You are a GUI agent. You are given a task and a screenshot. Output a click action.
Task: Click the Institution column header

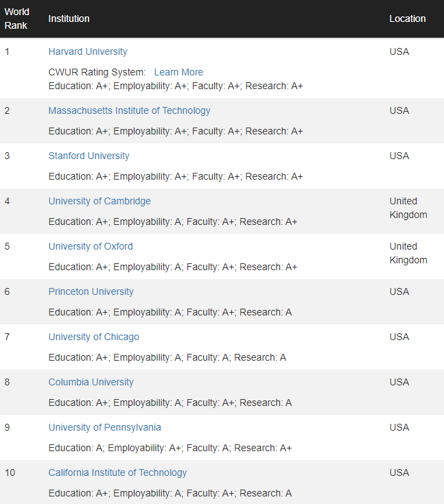click(x=69, y=19)
